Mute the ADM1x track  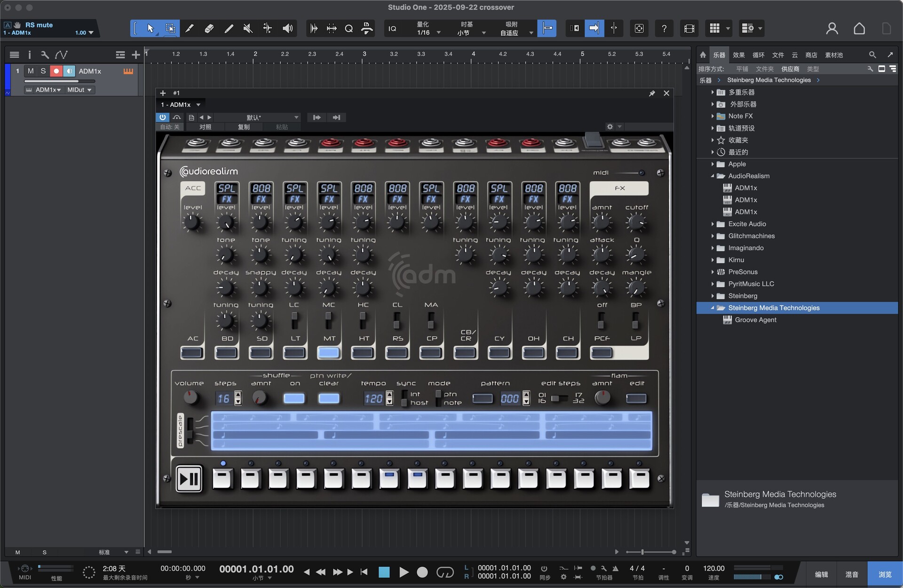(31, 71)
